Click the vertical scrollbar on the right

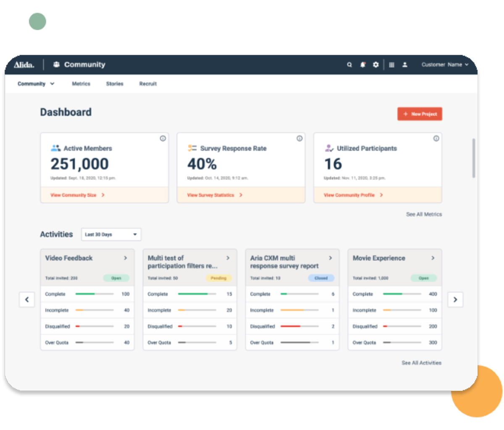[474, 158]
